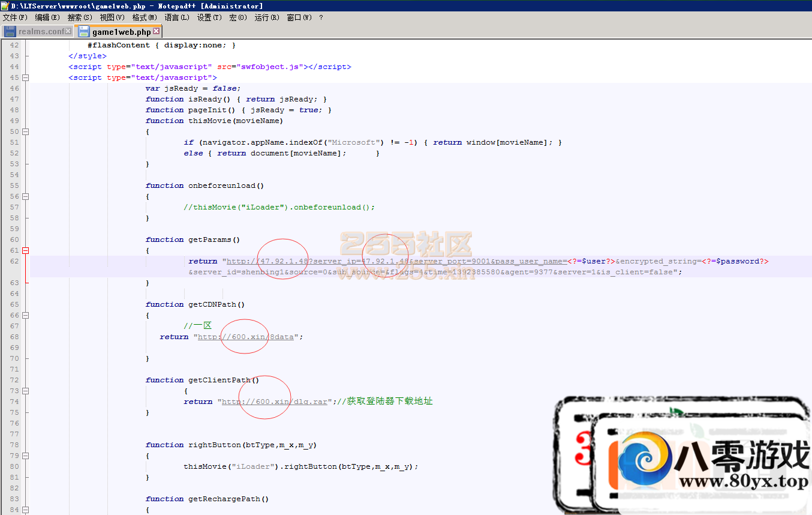This screenshot has height=515, width=812.
Task: Collapse getCDNPath fold marker at line 66
Action: click(x=26, y=315)
